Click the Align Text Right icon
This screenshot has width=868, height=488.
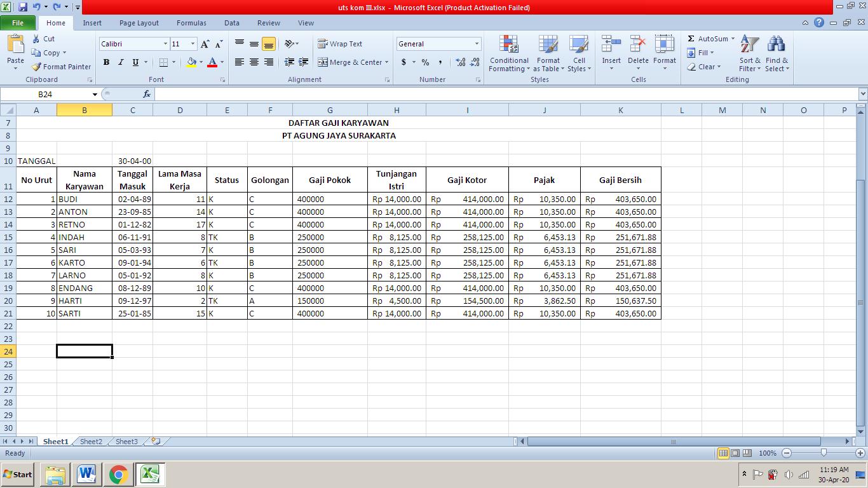coord(269,62)
